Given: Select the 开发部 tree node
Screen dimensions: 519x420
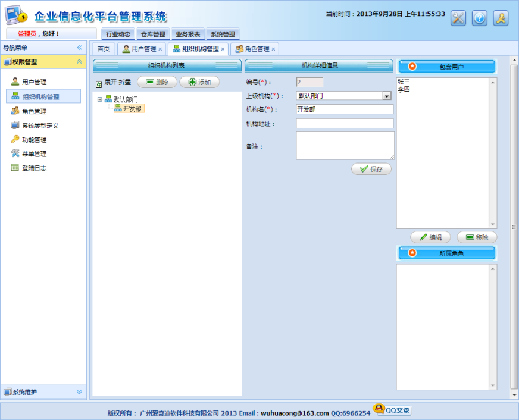Looking at the screenshot, I should [x=129, y=108].
